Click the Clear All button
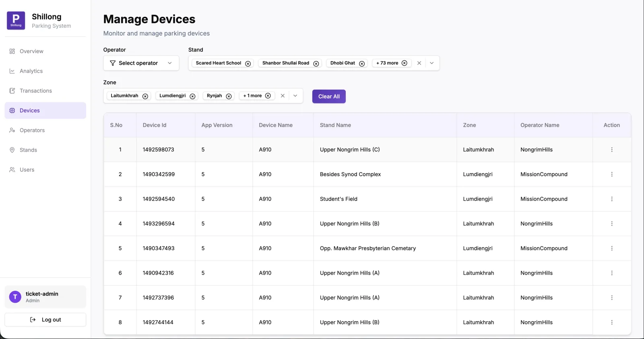644x339 pixels. pos(329,97)
